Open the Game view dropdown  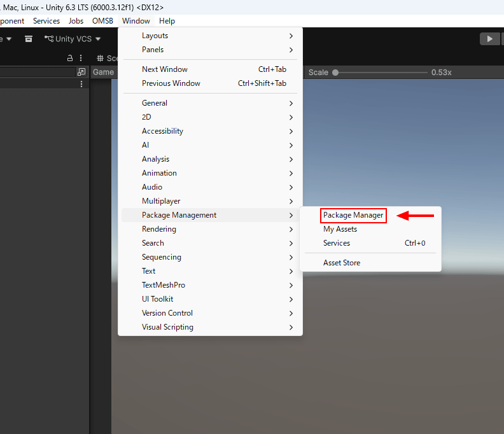pos(103,72)
